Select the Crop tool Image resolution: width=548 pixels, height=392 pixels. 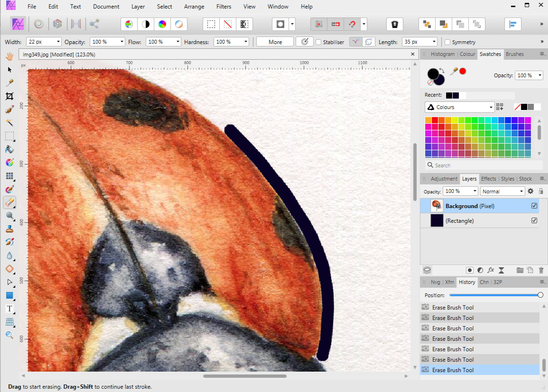[9, 96]
